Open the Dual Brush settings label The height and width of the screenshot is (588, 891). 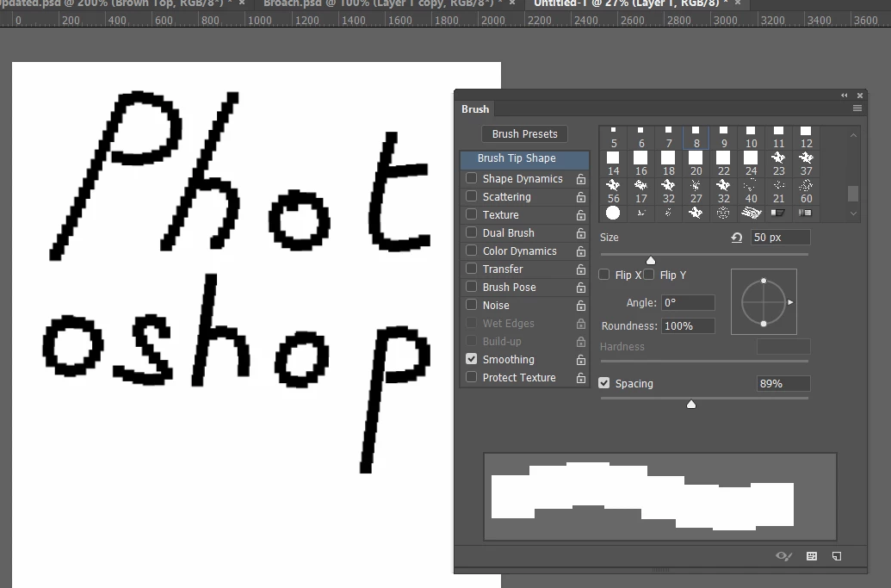[509, 233]
